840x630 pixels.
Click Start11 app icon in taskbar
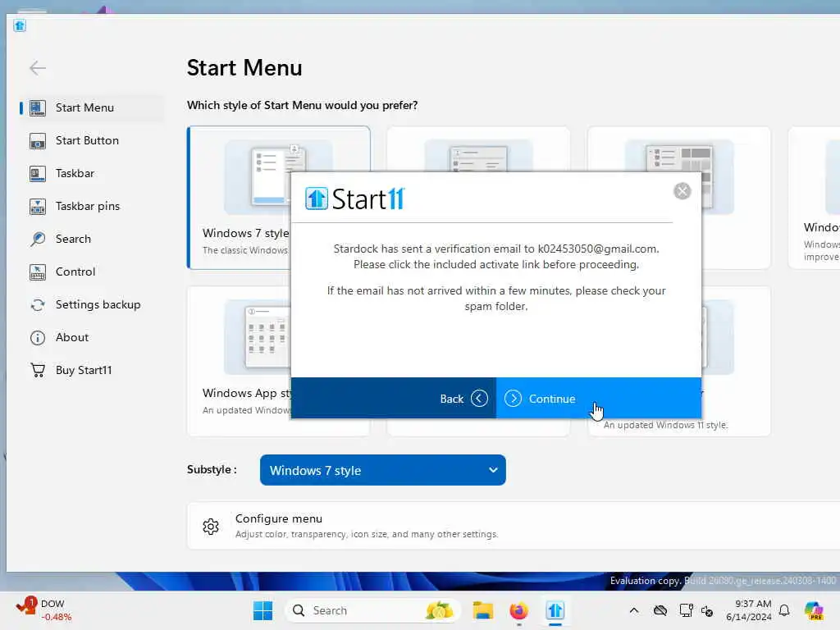coord(555,610)
